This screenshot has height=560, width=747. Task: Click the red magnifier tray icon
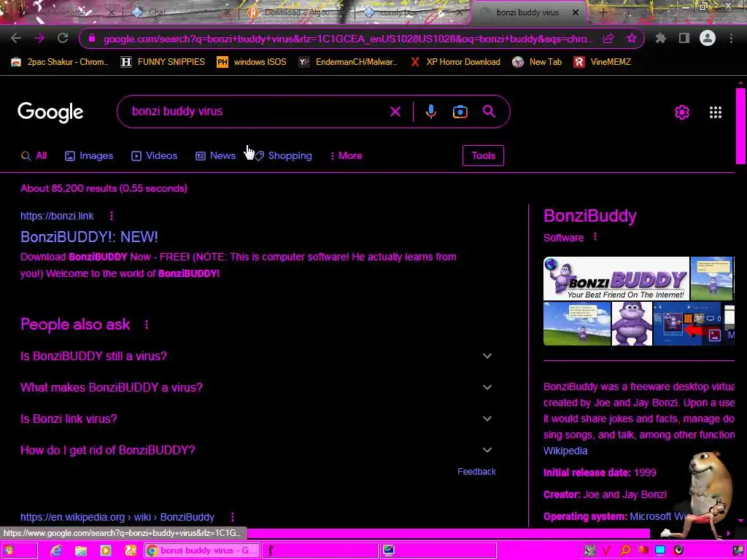(x=625, y=551)
